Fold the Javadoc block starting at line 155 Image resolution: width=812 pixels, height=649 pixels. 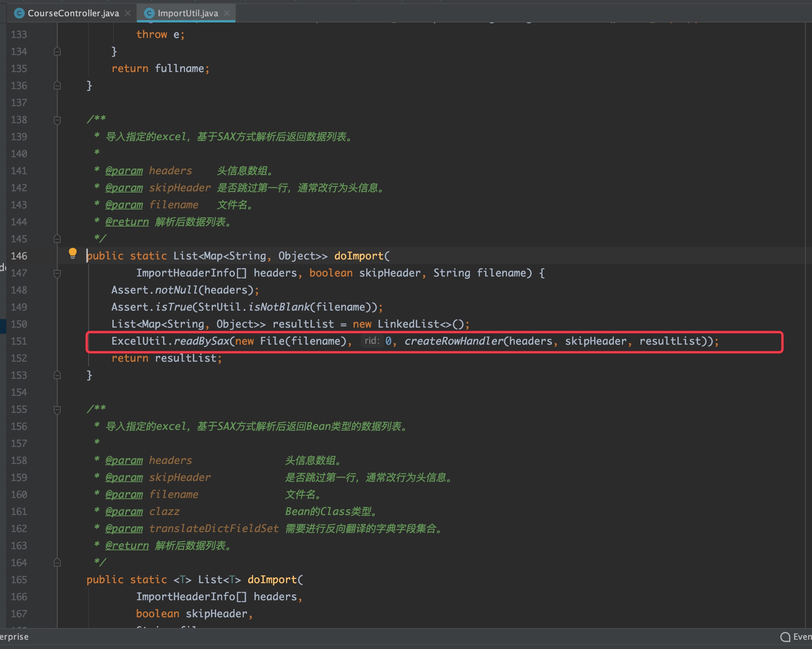coord(57,410)
